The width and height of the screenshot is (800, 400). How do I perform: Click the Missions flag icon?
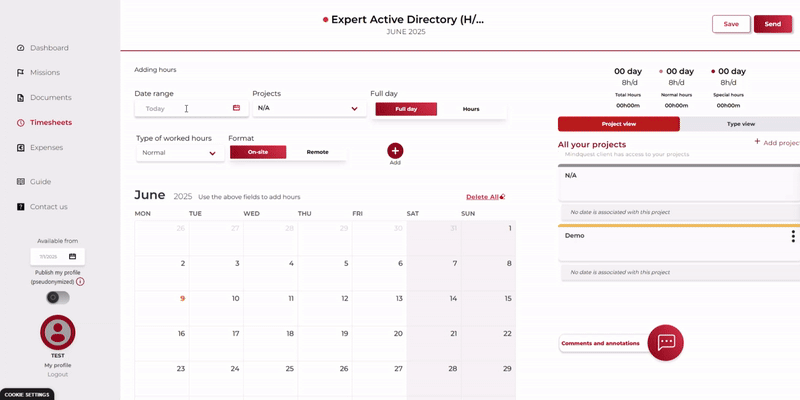20,72
